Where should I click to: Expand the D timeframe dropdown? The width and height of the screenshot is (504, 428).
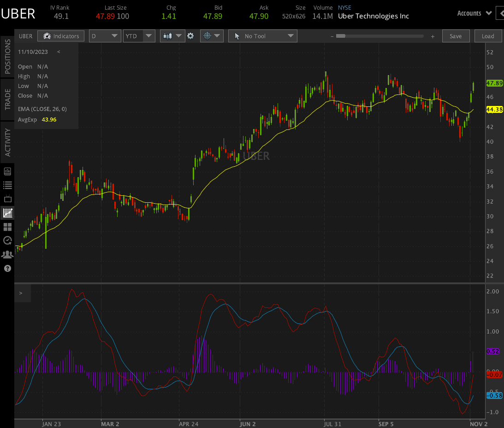tap(105, 36)
